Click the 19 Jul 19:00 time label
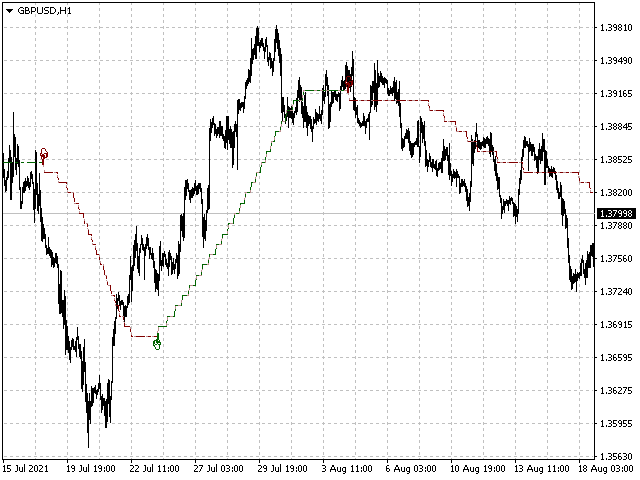Image resolution: width=640 pixels, height=480 pixels. point(91,469)
